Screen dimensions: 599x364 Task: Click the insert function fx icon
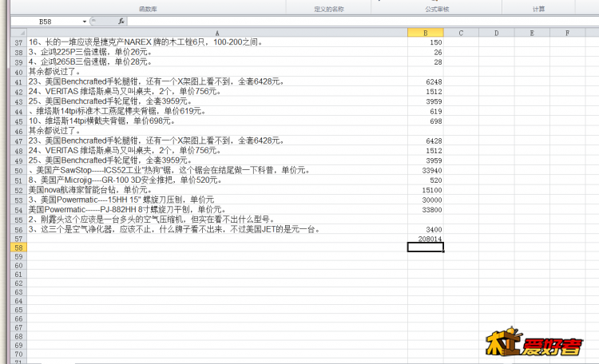tap(121, 22)
